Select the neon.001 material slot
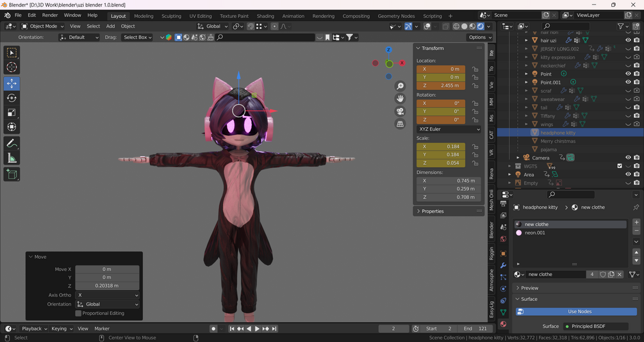Viewport: 644px width, 342px height. pos(570,232)
